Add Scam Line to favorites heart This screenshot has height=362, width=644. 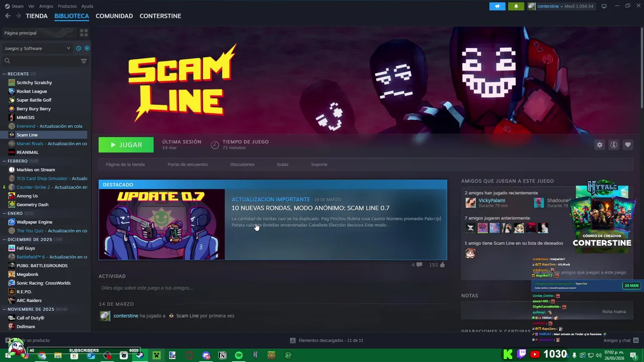click(627, 145)
